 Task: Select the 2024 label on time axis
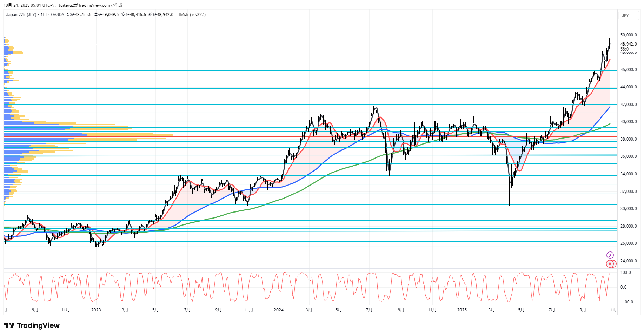click(x=279, y=310)
